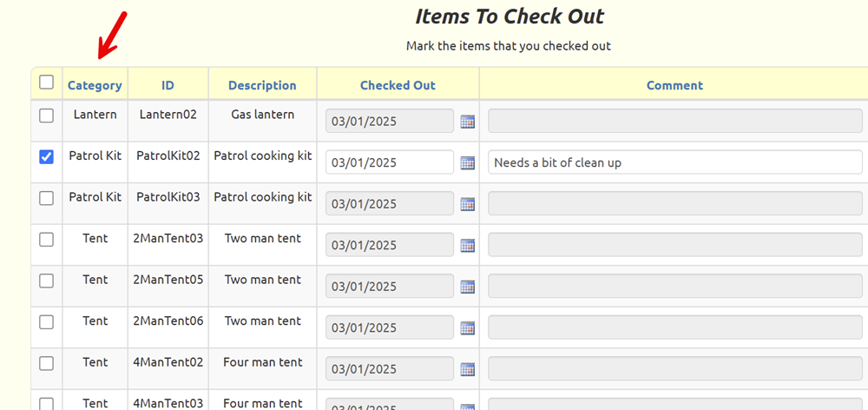Select the 2ManTent03 row checkbox
The height and width of the screenshot is (410, 868).
point(47,240)
